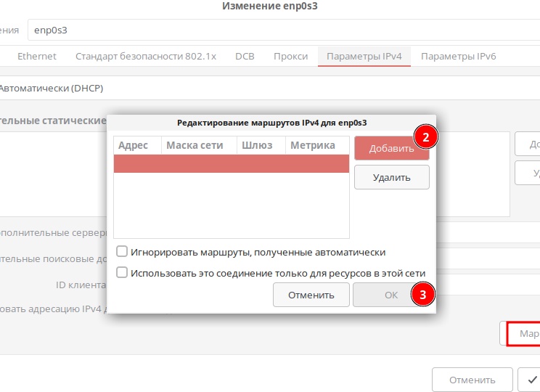Confirm routes dialog with OK
Screen dimensions: 540x392
(391, 295)
